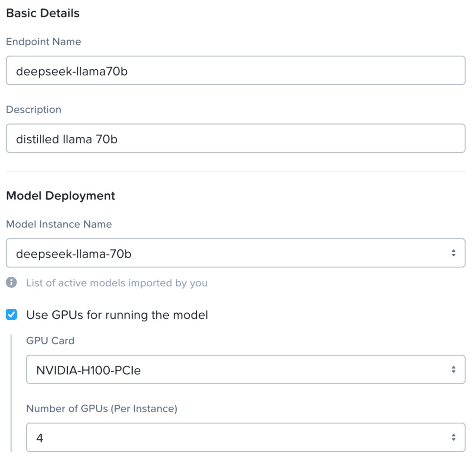The height and width of the screenshot is (459, 476).
Task: Click the stepper arrows on Model Instance Name
Action: pos(453,253)
